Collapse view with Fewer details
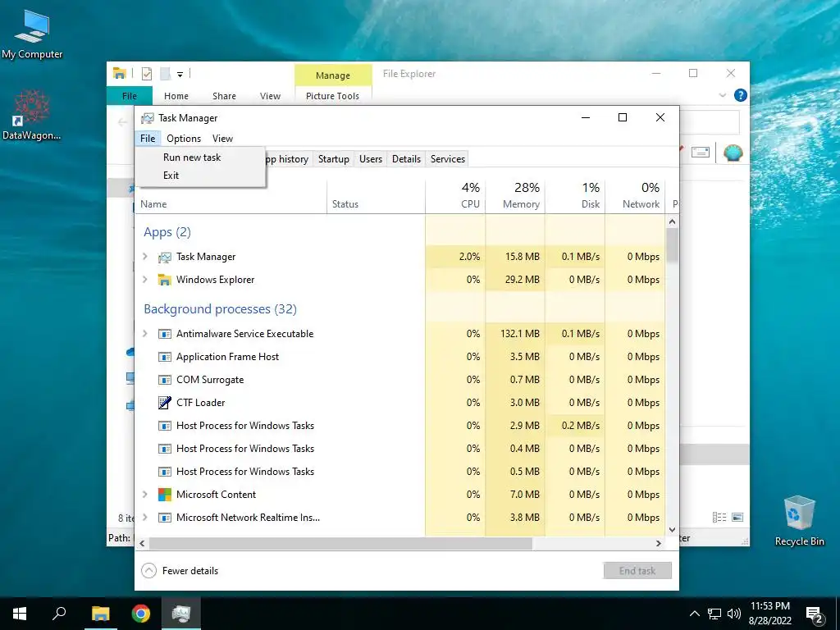This screenshot has width=840, height=630. (180, 571)
